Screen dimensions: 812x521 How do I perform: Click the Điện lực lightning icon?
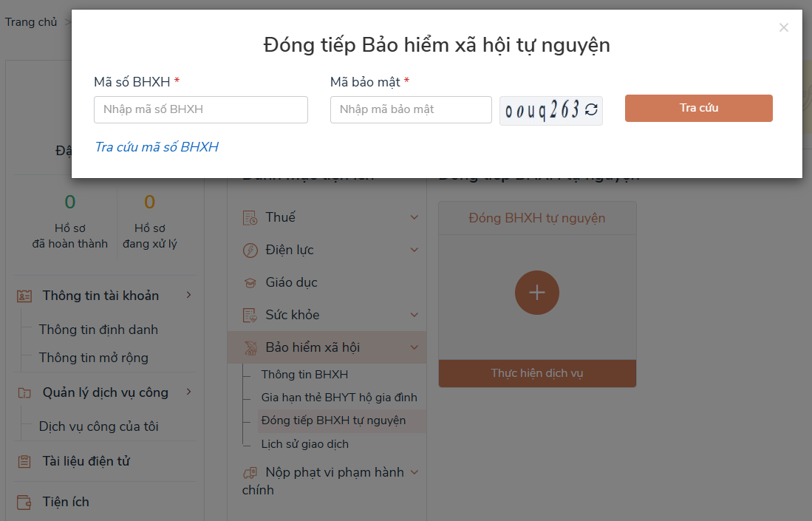point(250,251)
